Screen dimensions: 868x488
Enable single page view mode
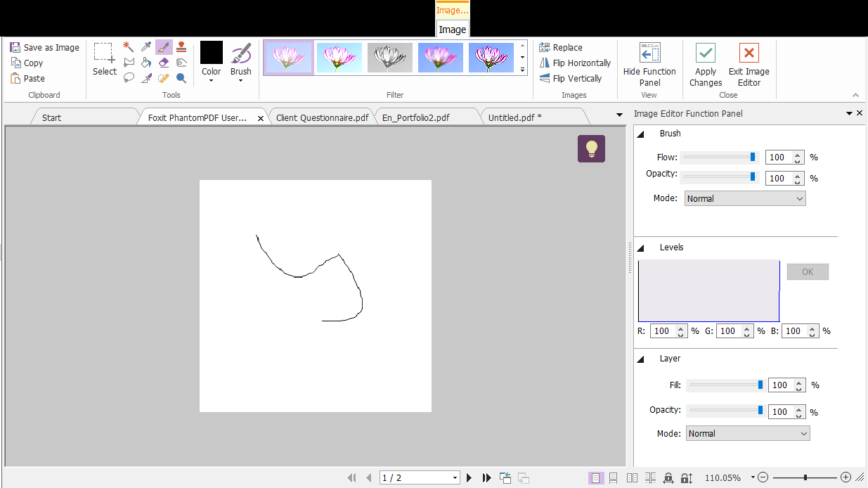[595, 478]
